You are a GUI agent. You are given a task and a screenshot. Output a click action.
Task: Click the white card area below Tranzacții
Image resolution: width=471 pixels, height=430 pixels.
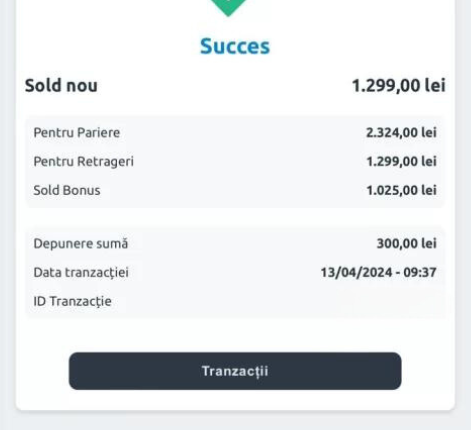pyautogui.click(x=235, y=400)
